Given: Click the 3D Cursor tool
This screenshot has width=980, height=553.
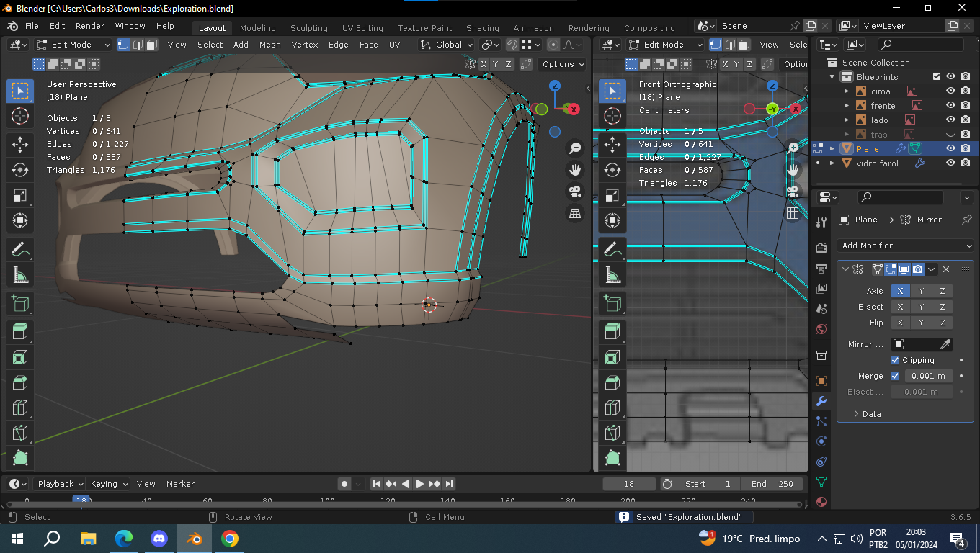Looking at the screenshot, I should pyautogui.click(x=20, y=116).
